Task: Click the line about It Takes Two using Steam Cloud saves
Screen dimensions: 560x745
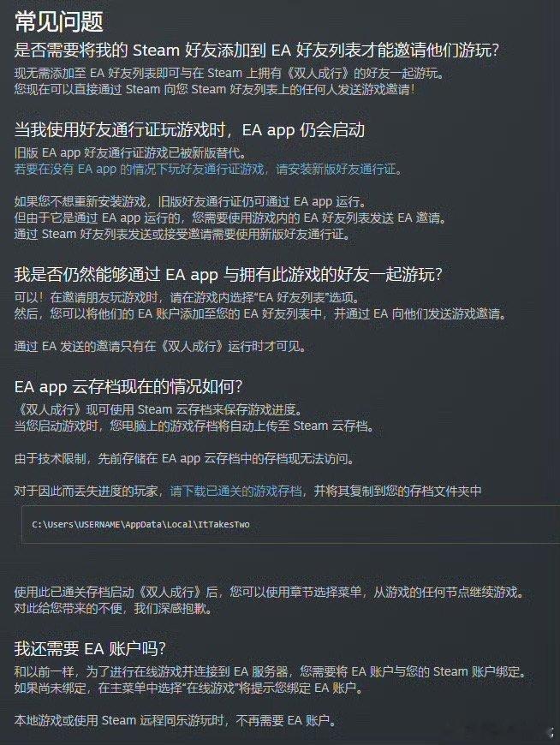Action: tap(158, 409)
